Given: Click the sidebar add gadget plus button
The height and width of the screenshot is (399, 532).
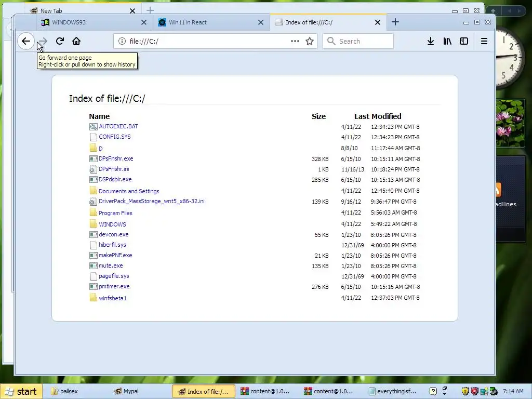Looking at the screenshot, I should (493, 11).
